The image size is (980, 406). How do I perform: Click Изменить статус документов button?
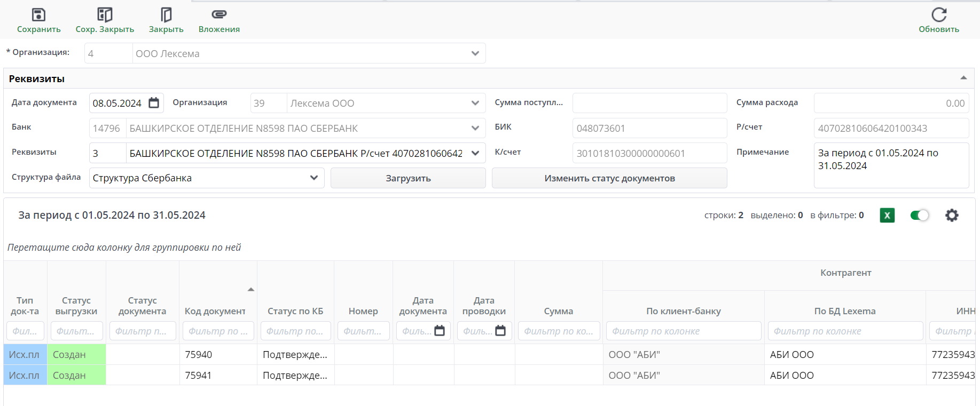click(609, 178)
